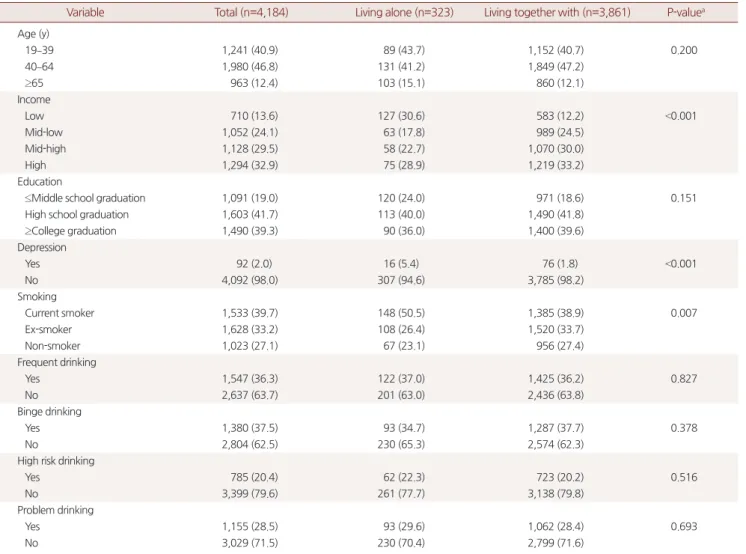The image size is (746, 554).
Task: Select the "High" income row label
Action: click(x=36, y=165)
